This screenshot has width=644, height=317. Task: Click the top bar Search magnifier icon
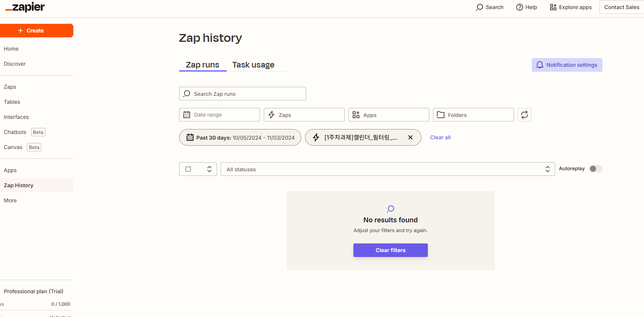480,7
